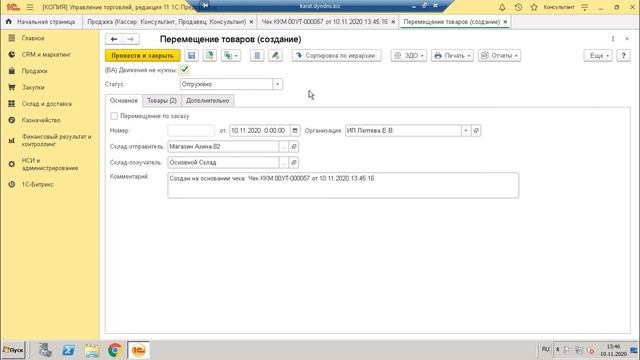This screenshot has height=360, width=640.
Task: Click the date field 10.11.2020
Action: coord(260,131)
